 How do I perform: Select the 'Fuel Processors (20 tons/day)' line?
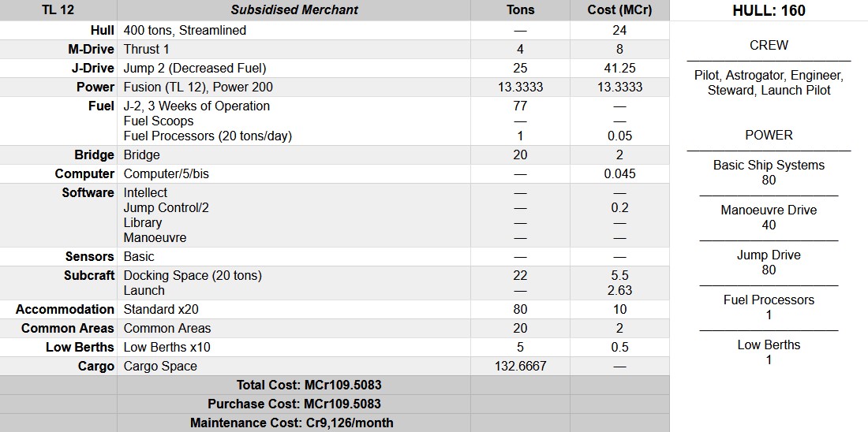[208, 136]
